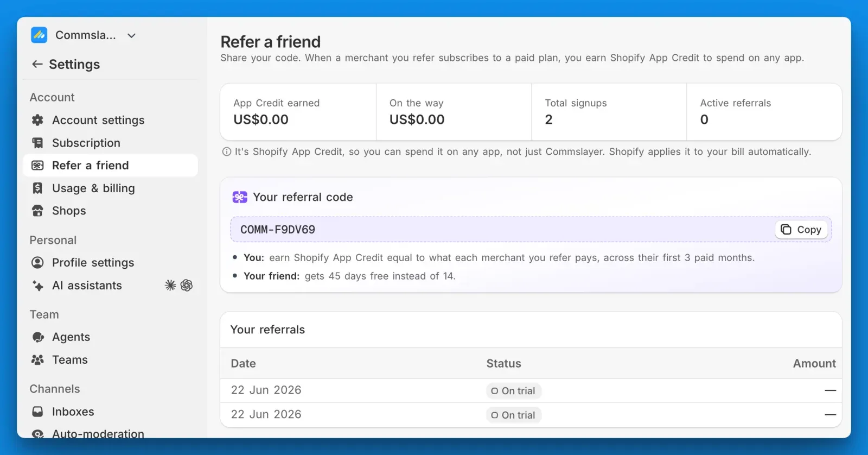Go back using the Settings arrow
868x455 pixels.
tap(37, 64)
